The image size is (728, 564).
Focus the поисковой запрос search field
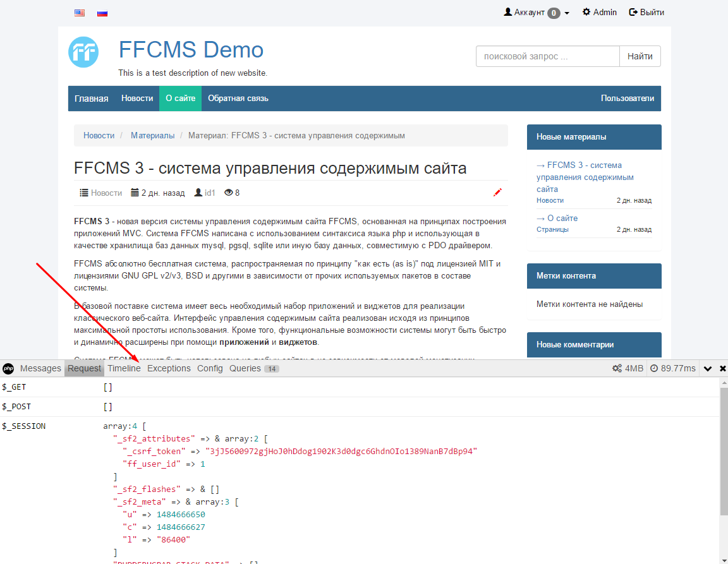(x=547, y=56)
